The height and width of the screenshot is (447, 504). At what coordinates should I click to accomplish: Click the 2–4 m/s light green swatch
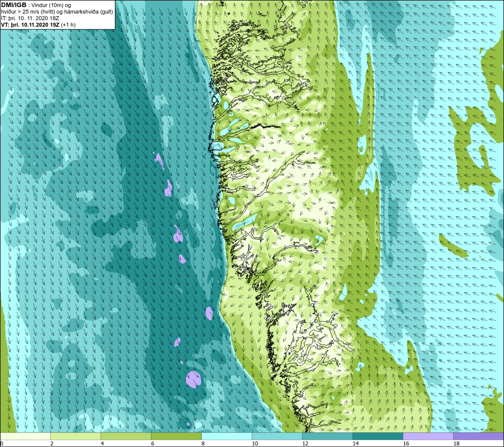76,436
